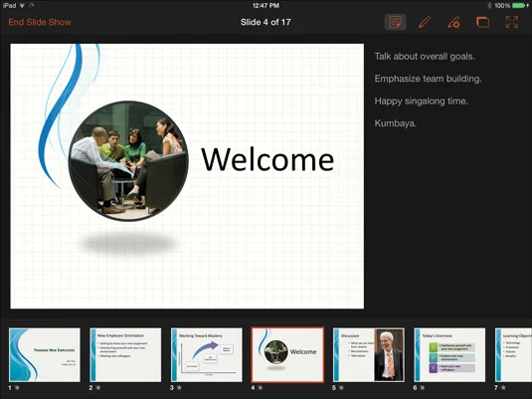Tap the battery indicator in status bar
Screen dimensions: 532x399
point(521,5)
